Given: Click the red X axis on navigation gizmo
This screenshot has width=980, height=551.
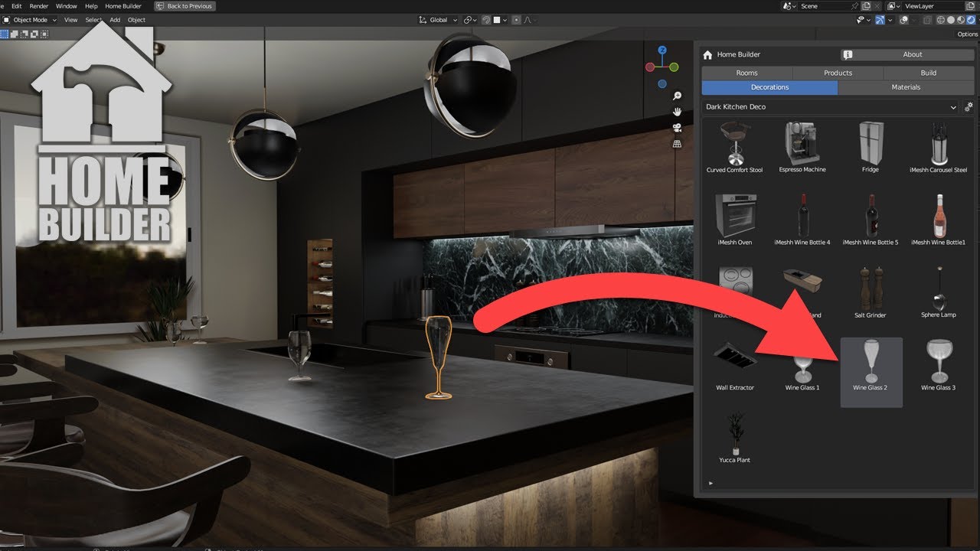Looking at the screenshot, I should click(x=650, y=67).
